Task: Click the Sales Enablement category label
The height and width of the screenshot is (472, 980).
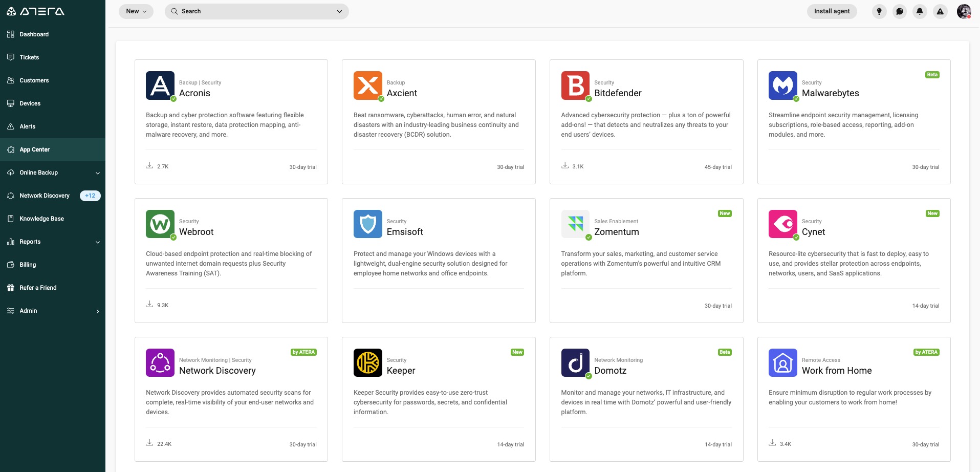Action: (616, 221)
